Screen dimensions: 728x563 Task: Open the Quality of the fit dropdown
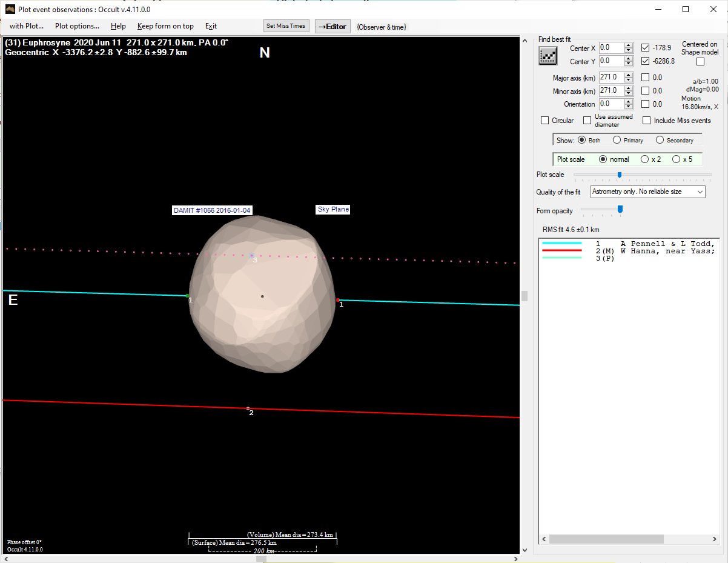(647, 192)
